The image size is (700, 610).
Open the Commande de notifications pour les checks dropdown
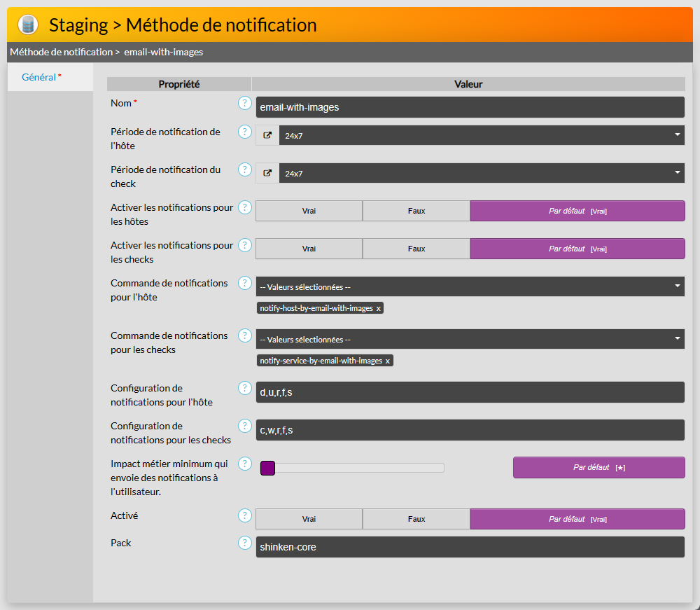pos(470,339)
